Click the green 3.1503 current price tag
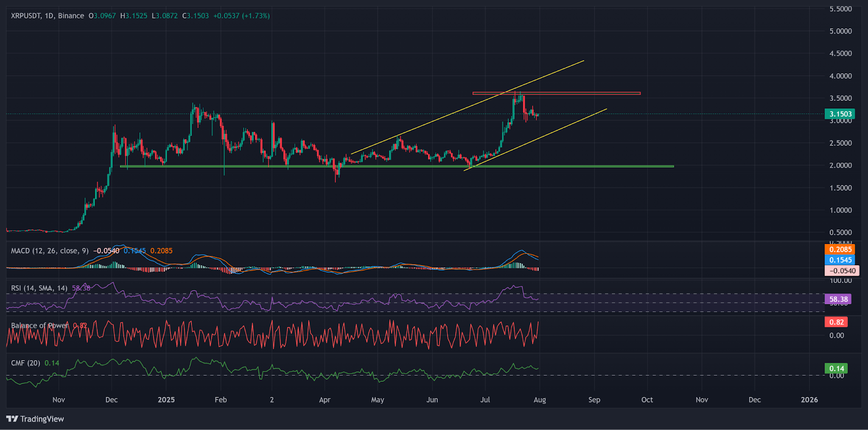 (840, 114)
